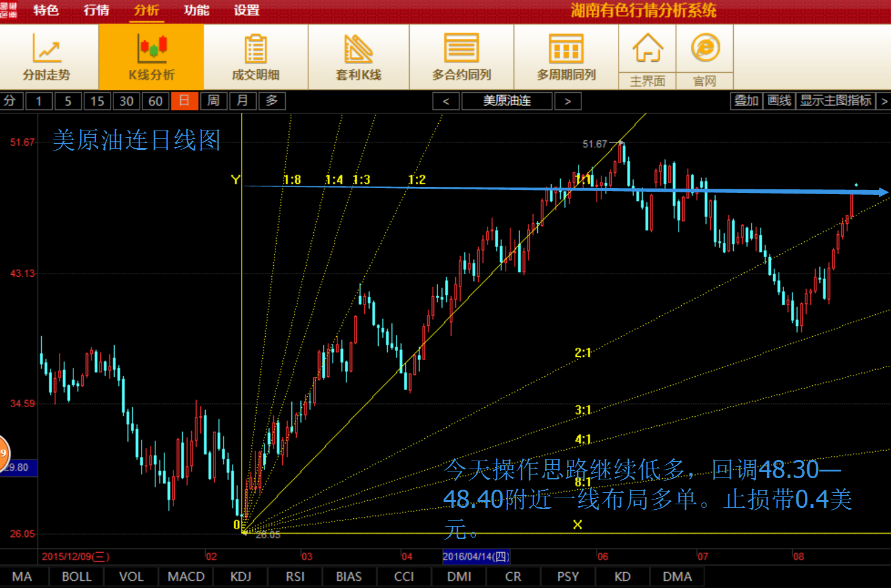This screenshot has height=588, width=891.
Task: Select the K线分析 candlestick analysis tool
Action: [x=151, y=57]
